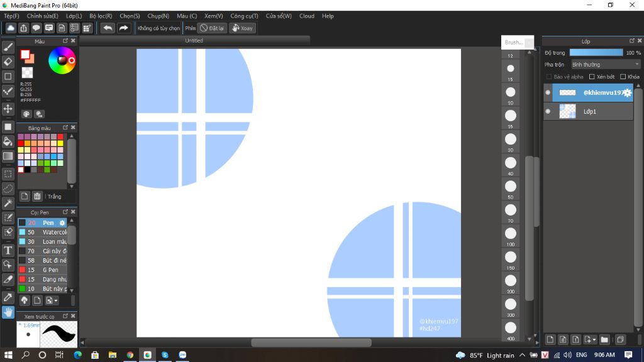This screenshot has height=362, width=644.
Task: Click the Undo arrow in the toolbar
Action: [x=108, y=28]
